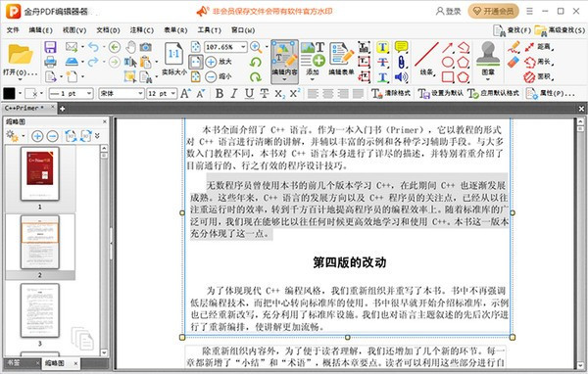Image resolution: width=588 pixels, height=374 pixels.
Task: Open the 注释(C) menu
Action: (142, 29)
